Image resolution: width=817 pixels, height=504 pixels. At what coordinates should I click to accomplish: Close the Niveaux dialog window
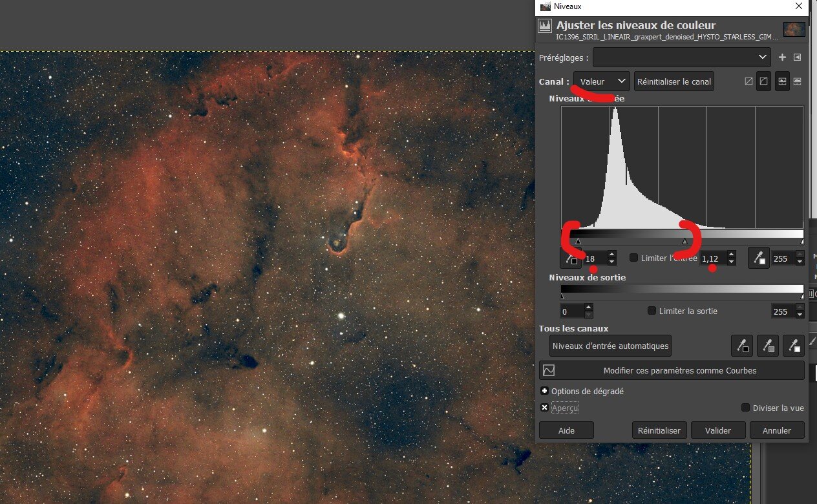coord(800,6)
